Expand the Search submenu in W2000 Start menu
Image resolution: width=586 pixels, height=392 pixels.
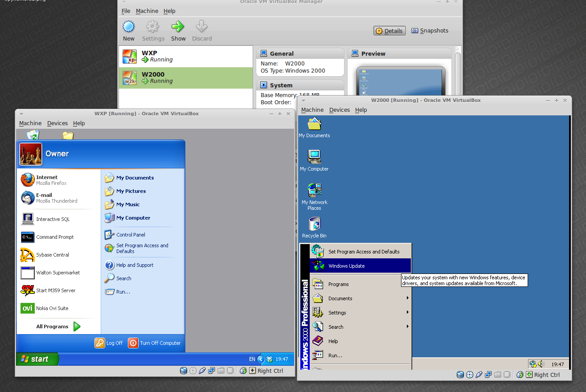[360, 327]
